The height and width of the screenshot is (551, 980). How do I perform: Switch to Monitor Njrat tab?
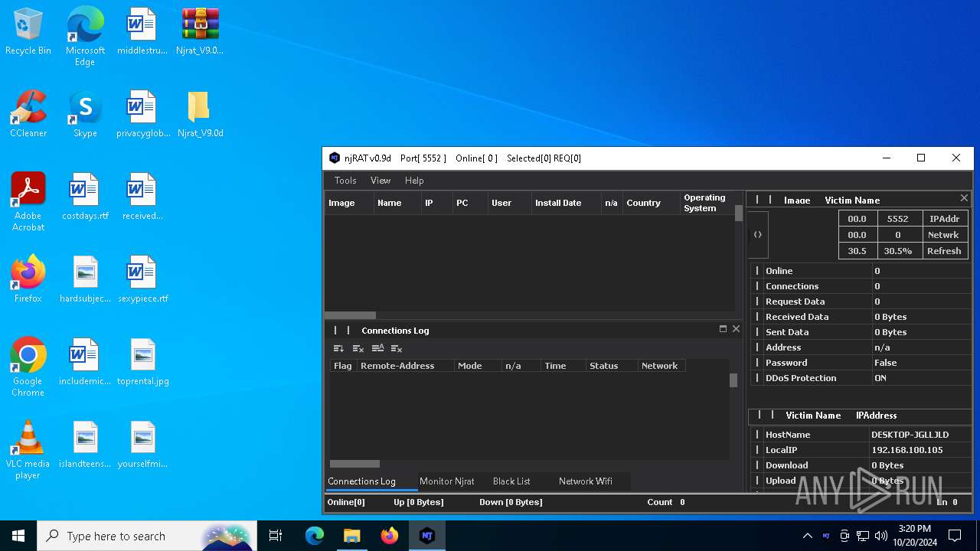(x=447, y=481)
